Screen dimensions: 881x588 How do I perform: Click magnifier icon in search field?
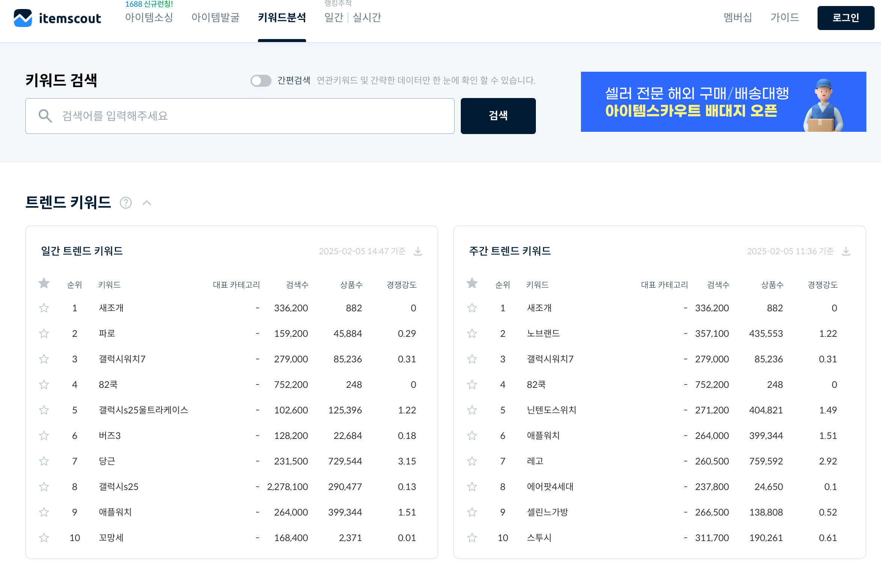pyautogui.click(x=45, y=116)
